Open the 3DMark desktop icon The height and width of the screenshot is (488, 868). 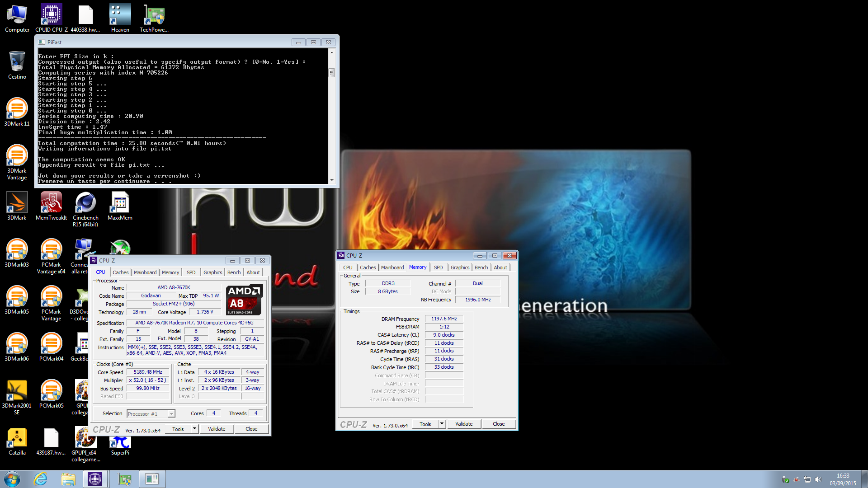tap(17, 206)
